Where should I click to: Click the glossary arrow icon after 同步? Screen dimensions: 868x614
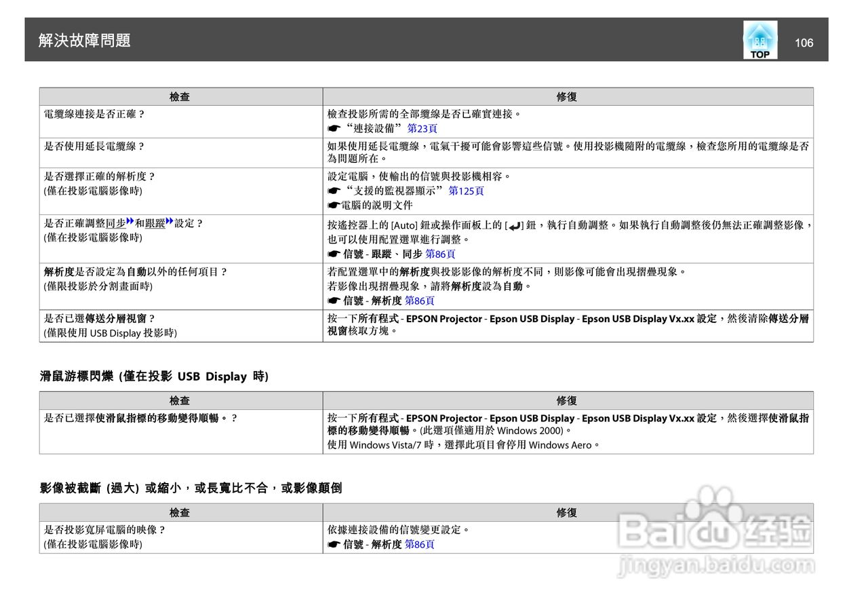[130, 221]
